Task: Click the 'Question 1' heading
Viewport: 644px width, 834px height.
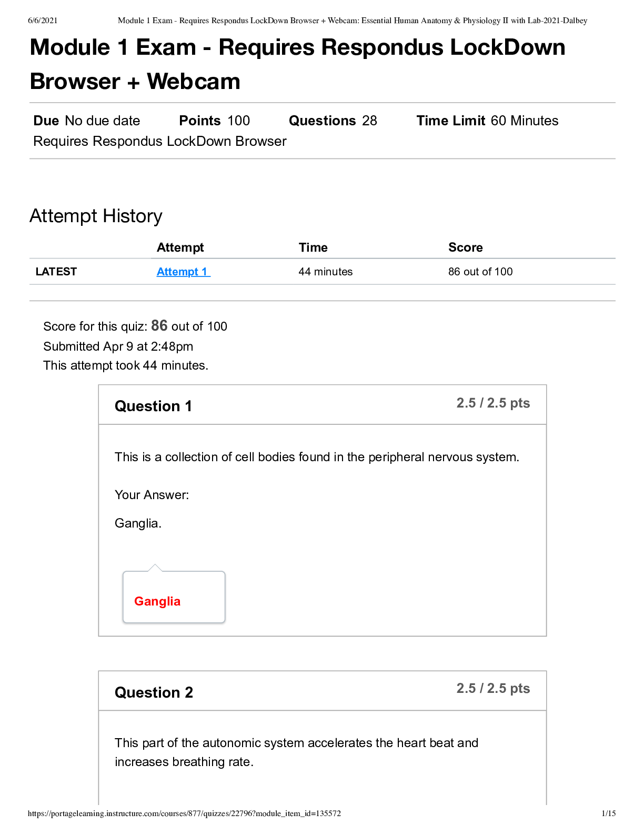Action: (x=153, y=406)
